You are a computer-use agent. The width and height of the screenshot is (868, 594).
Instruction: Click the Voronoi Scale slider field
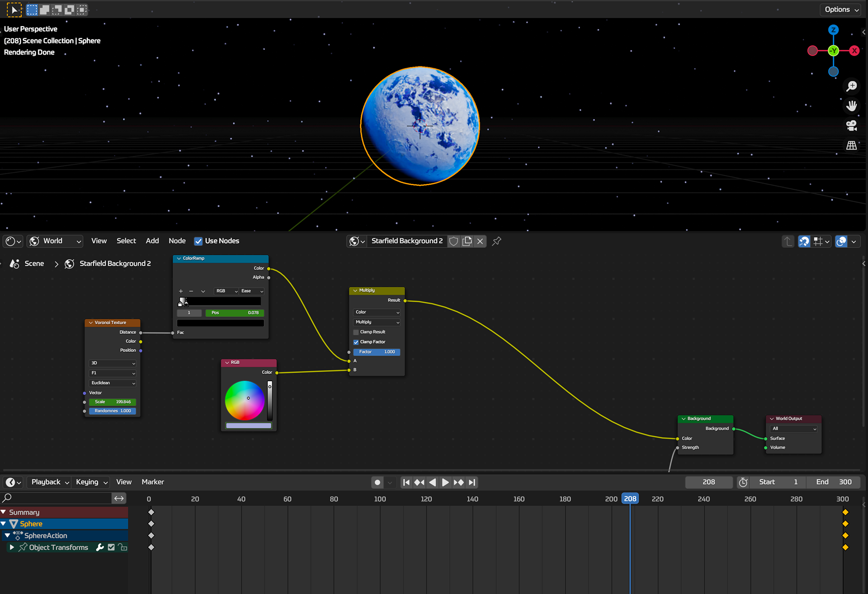(113, 402)
